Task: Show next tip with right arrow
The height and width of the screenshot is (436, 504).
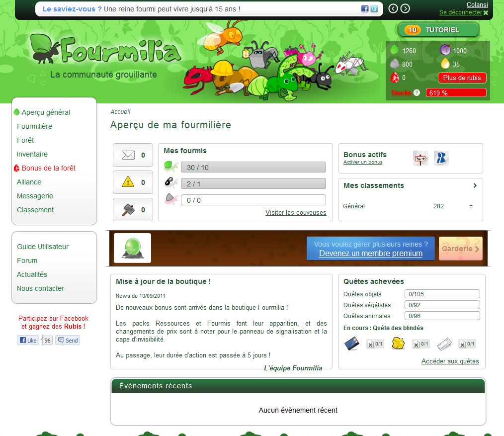Action: pyautogui.click(x=405, y=8)
